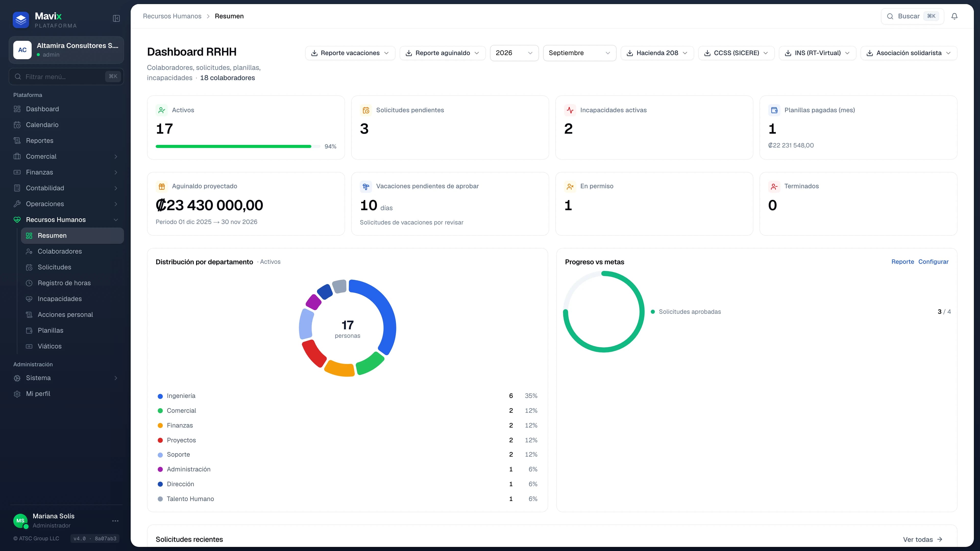Open notifications bell icon

(x=954, y=16)
